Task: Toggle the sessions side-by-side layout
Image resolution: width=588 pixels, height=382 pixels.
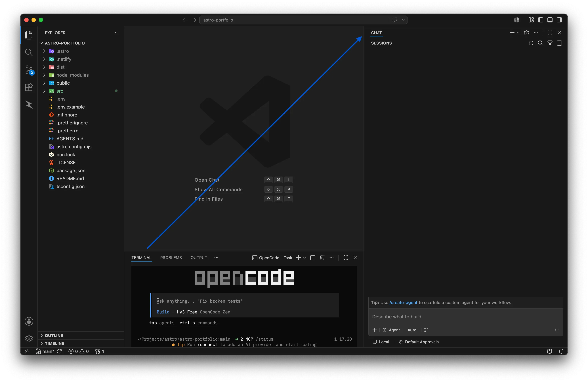Action: (559, 43)
